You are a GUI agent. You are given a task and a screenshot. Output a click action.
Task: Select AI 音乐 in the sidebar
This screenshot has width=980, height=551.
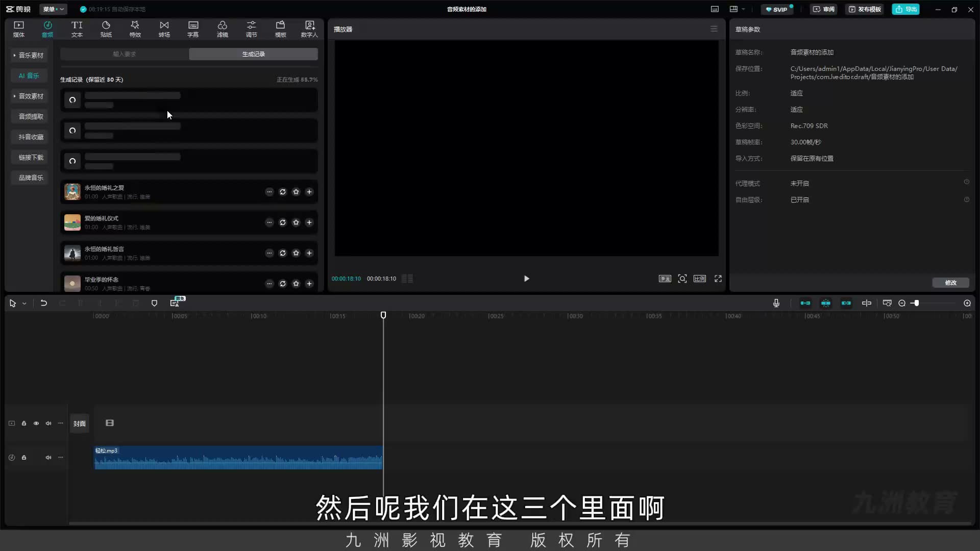(x=29, y=76)
